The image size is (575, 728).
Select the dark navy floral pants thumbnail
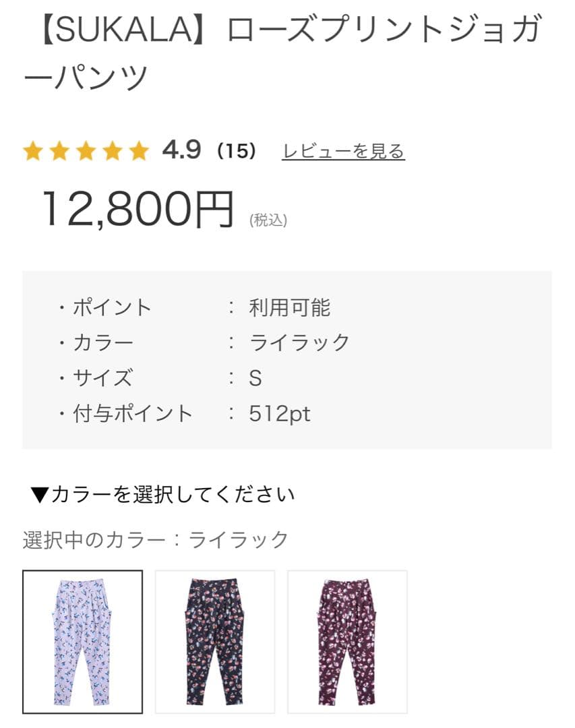pyautogui.click(x=215, y=642)
